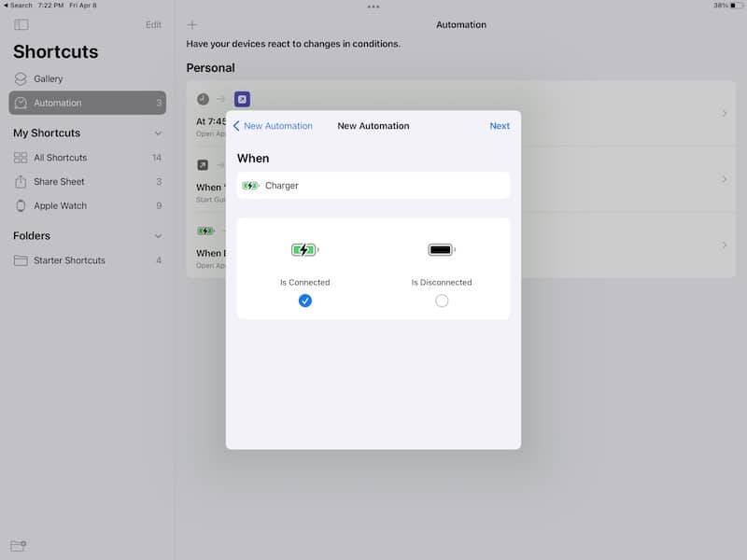The image size is (747, 560).
Task: Add a new automation with plus icon
Action: [192, 25]
